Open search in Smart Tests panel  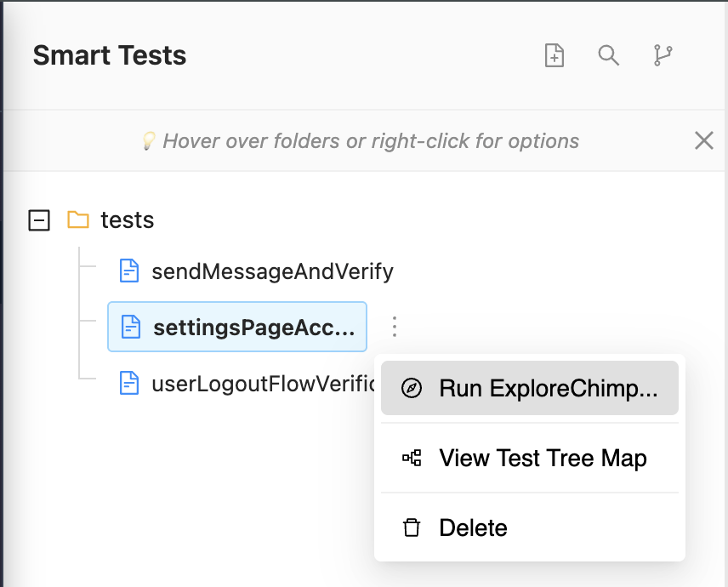click(608, 56)
